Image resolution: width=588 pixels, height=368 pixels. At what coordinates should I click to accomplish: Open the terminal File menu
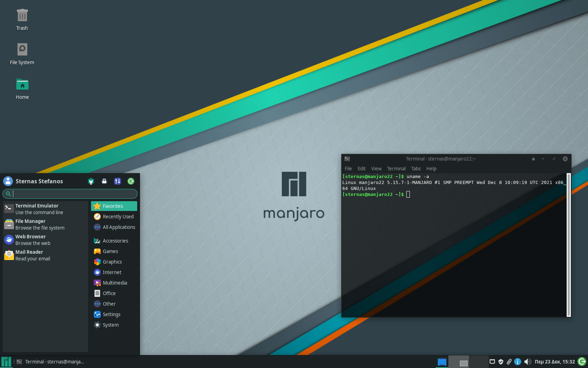click(x=348, y=169)
